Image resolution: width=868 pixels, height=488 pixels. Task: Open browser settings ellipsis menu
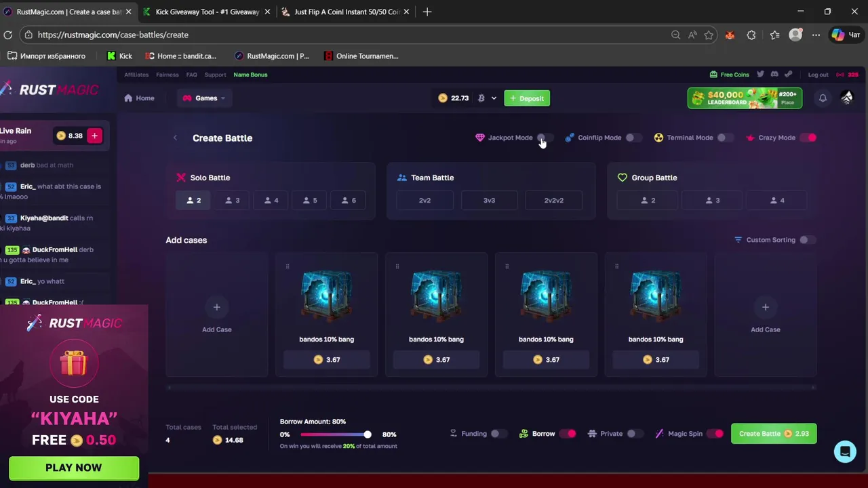(816, 35)
